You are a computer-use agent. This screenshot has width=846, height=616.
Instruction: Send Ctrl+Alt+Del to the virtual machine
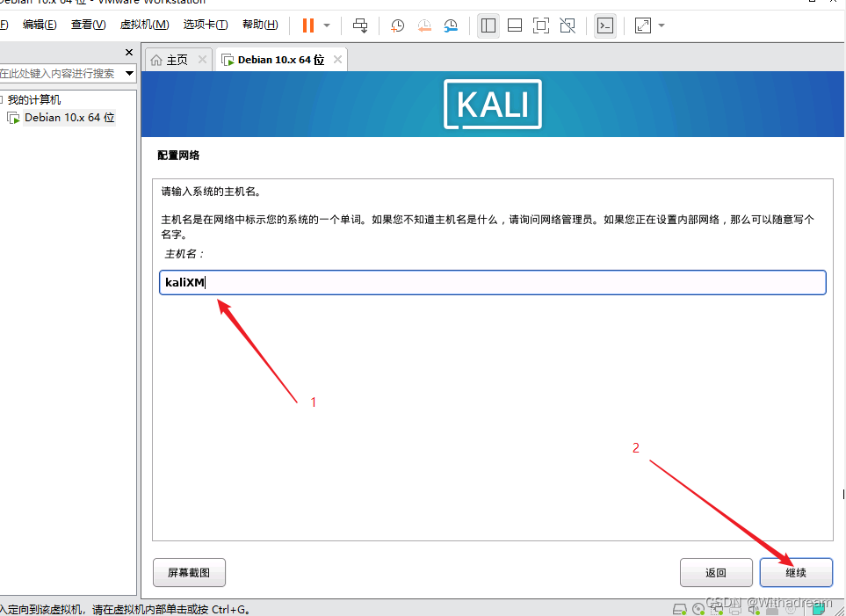[360, 25]
